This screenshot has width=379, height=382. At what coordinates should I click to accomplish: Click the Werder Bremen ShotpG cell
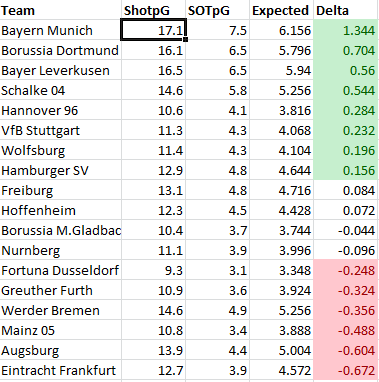click(153, 310)
